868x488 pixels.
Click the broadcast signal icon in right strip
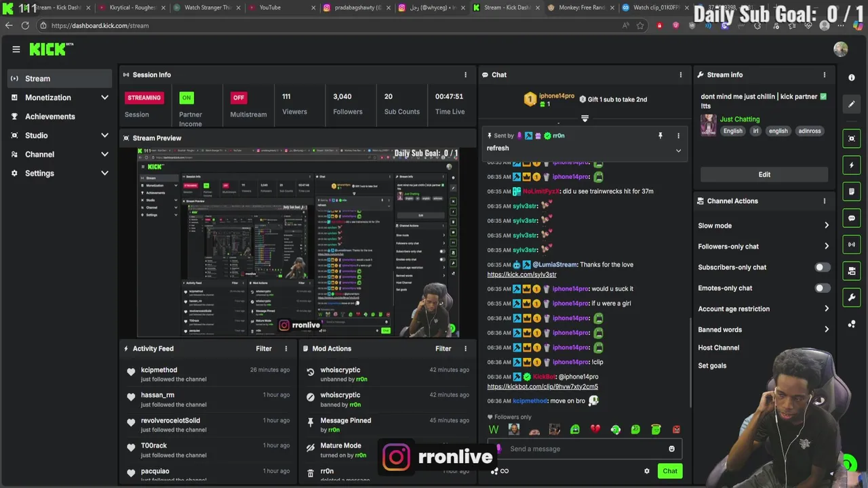852,244
